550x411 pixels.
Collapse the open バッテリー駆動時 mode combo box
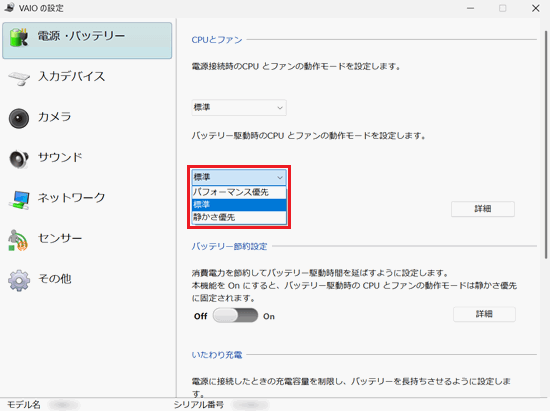[x=239, y=177]
